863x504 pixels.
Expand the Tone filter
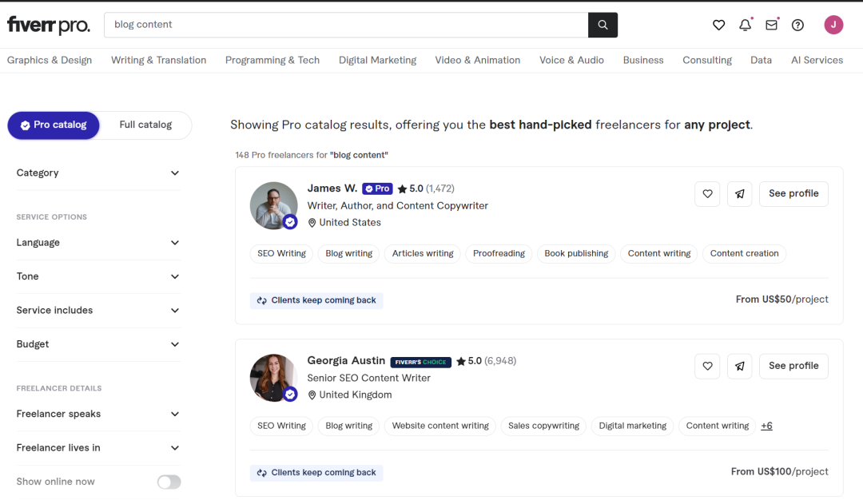[98, 276]
